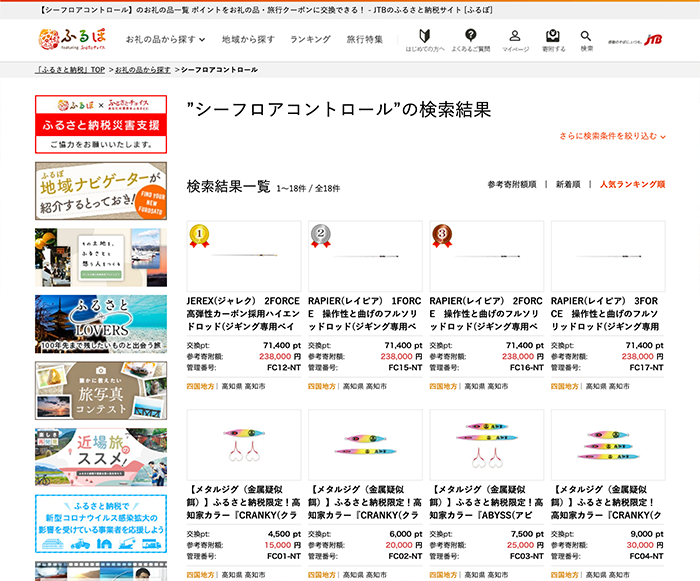Click 四国地方 under the FC16-NT item
700x581 pixels.
coord(443,386)
